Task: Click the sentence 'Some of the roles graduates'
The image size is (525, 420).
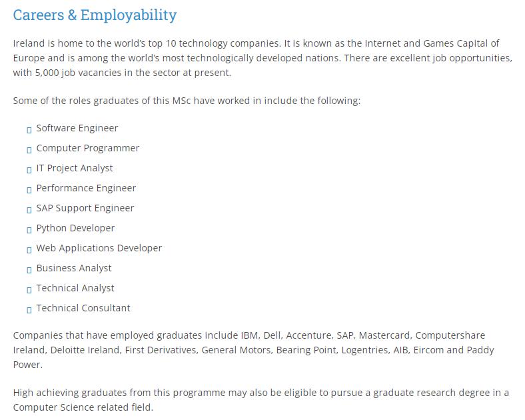Action: 187,101
